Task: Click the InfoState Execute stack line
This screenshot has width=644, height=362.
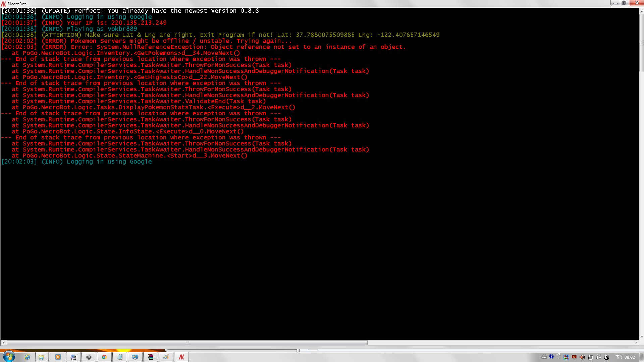Action: tap(128, 131)
